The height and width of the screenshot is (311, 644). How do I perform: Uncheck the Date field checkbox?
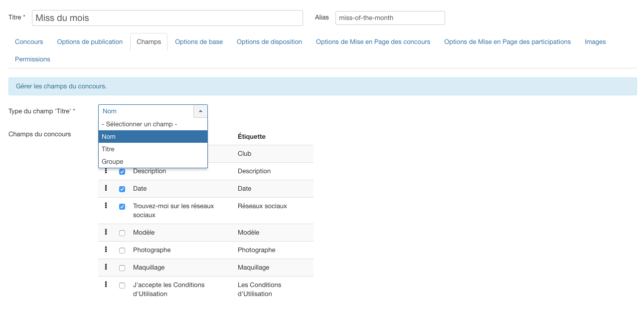[122, 189]
